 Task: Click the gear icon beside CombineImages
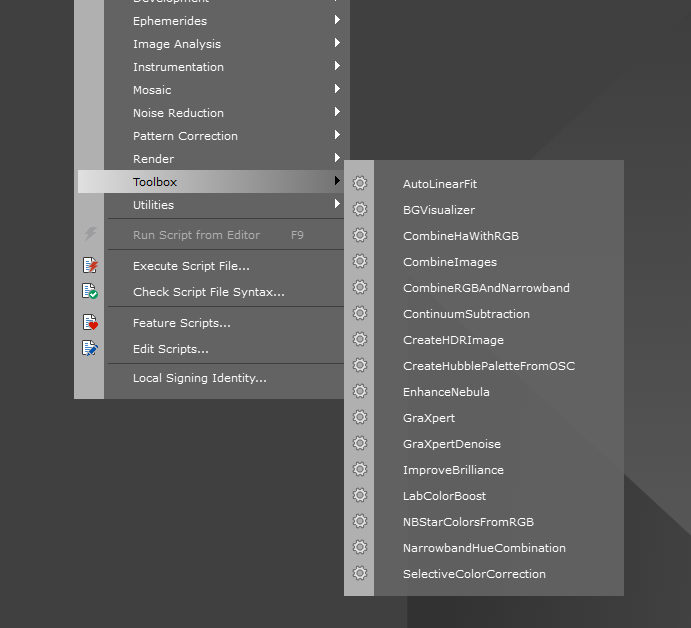[360, 261]
